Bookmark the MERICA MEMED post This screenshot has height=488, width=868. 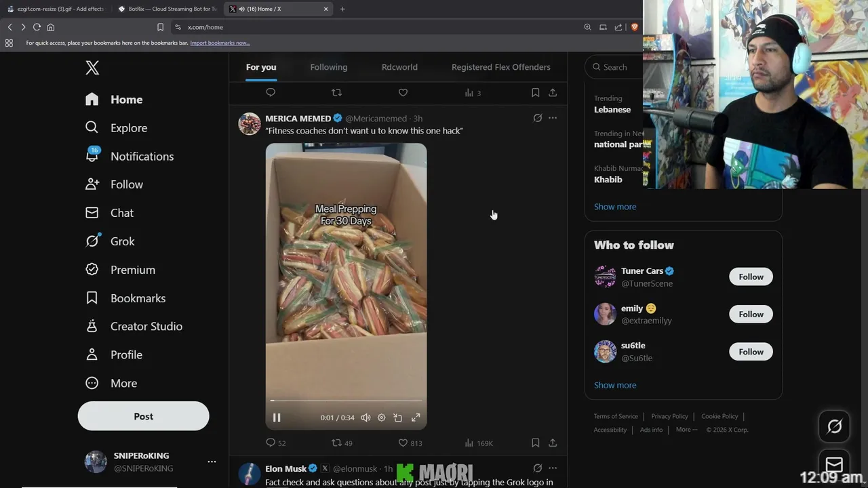(x=535, y=443)
